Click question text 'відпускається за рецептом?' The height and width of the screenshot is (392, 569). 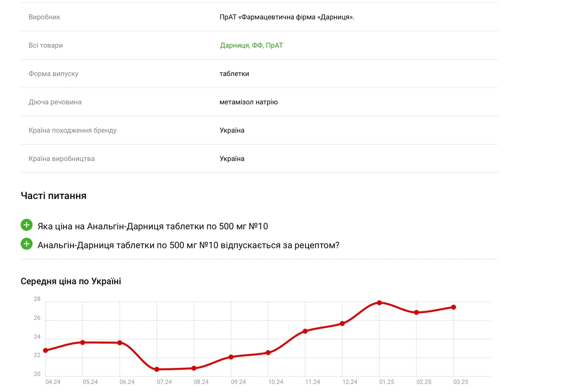[x=280, y=245]
